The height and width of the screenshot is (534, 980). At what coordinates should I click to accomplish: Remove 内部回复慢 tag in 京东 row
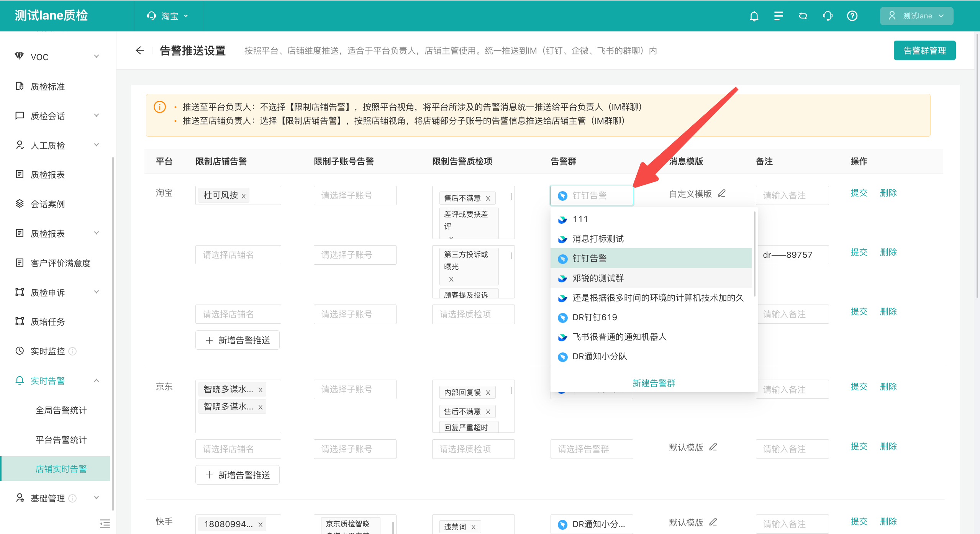488,393
